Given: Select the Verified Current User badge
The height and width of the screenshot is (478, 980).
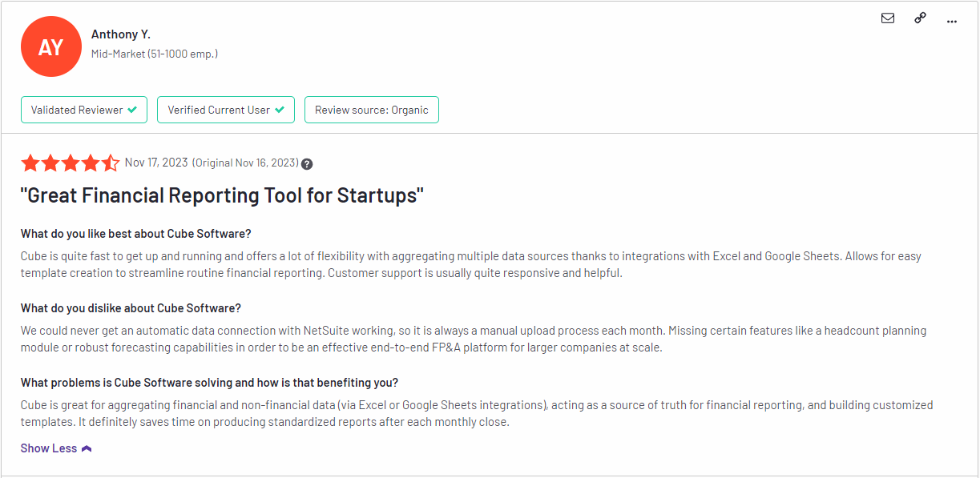Looking at the screenshot, I should tap(226, 110).
